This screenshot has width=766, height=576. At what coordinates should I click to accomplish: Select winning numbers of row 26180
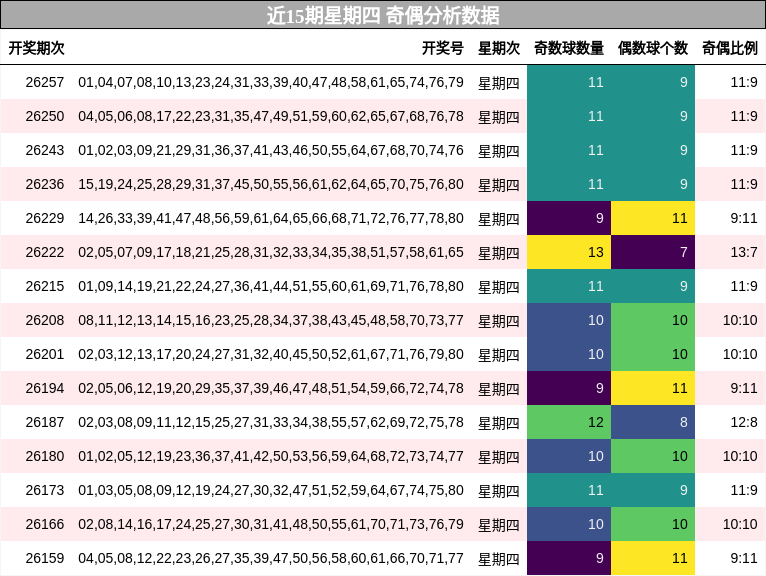(271, 456)
